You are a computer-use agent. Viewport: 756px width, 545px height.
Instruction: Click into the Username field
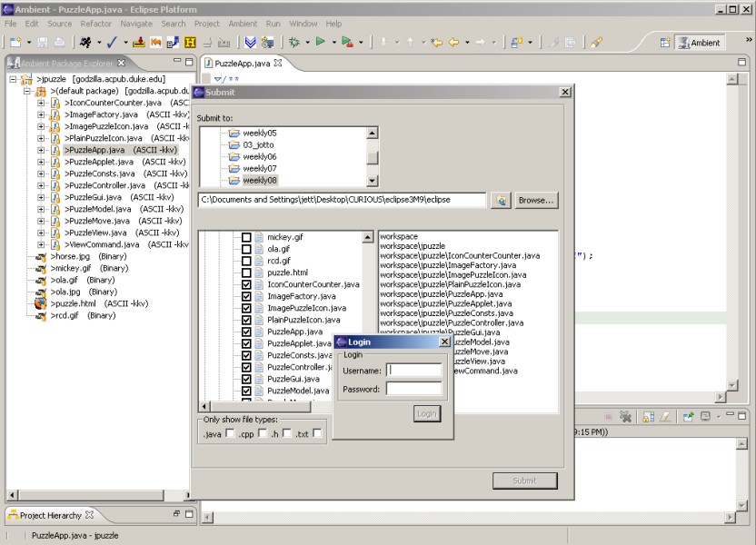click(414, 370)
